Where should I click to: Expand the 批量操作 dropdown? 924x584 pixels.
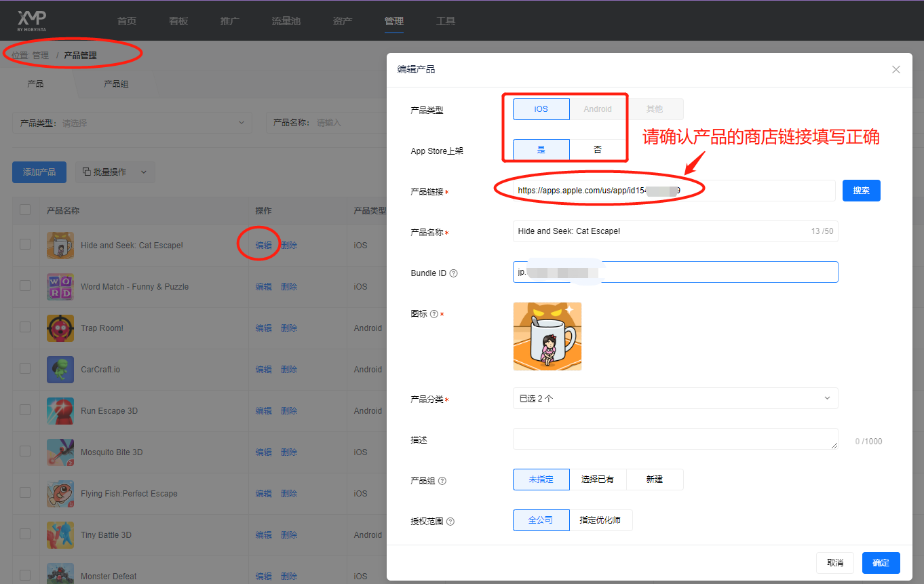click(115, 172)
